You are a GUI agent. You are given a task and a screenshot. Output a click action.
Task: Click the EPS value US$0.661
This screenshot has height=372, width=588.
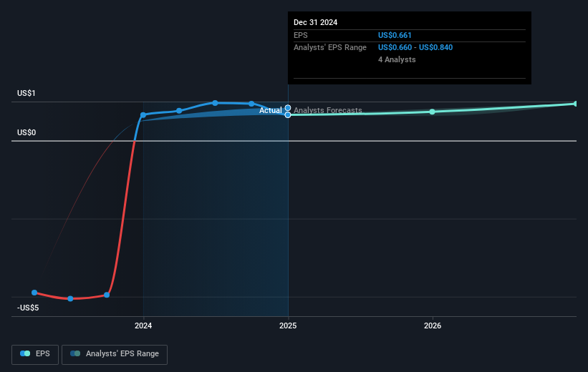pos(395,35)
